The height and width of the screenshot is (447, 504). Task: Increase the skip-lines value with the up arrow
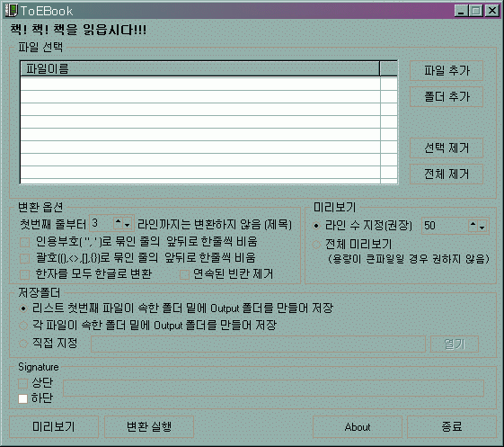pyautogui.click(x=119, y=222)
